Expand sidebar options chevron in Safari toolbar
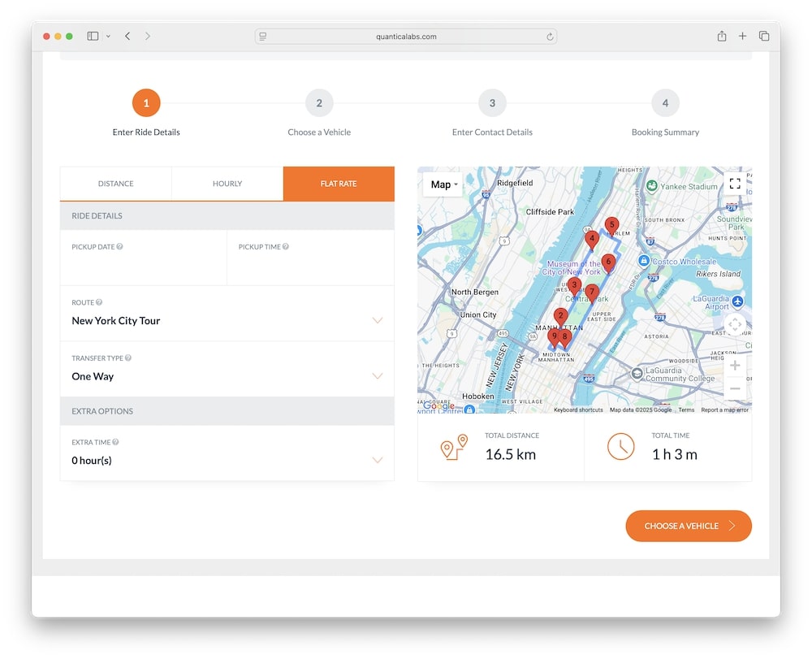812x659 pixels. pyautogui.click(x=108, y=37)
